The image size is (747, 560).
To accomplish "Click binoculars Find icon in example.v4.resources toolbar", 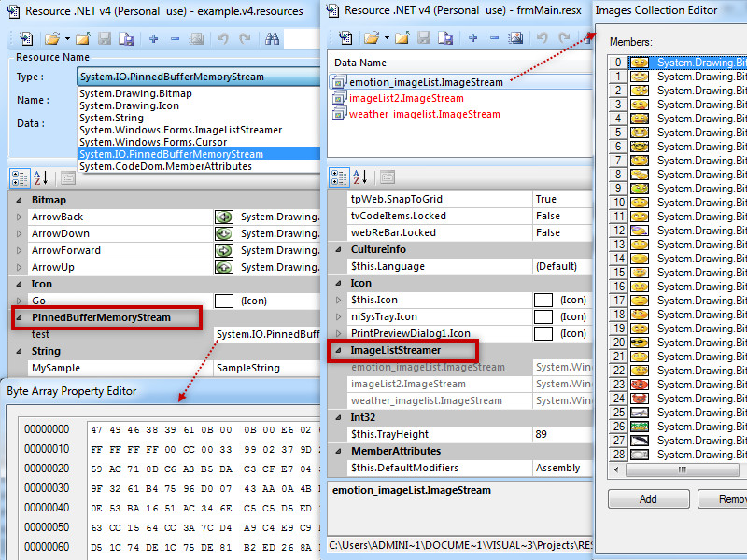I will click(x=272, y=38).
